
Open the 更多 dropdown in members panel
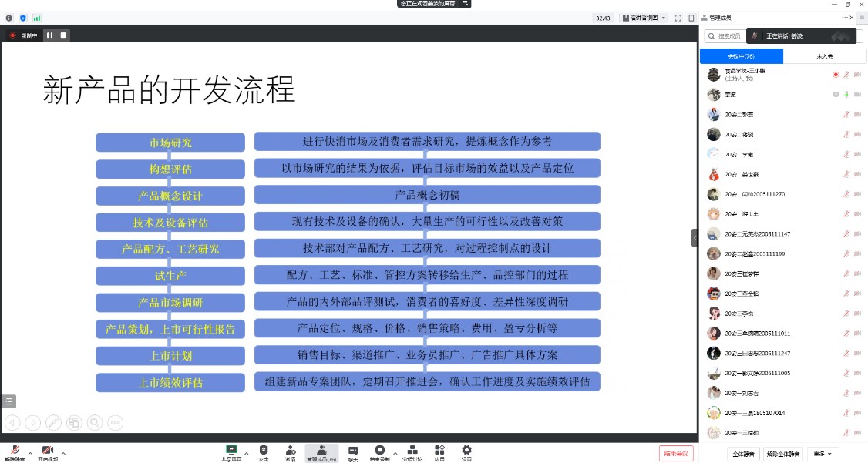pyautogui.click(x=823, y=454)
